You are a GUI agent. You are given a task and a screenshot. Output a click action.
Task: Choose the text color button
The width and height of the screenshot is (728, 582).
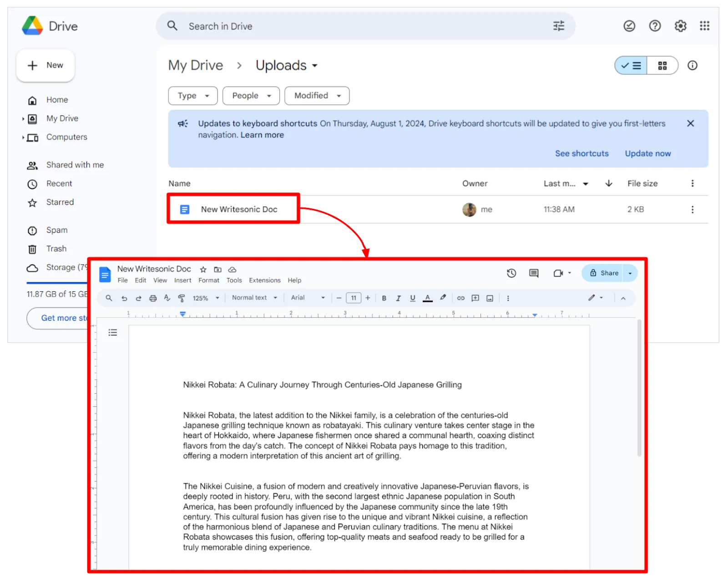click(x=428, y=298)
